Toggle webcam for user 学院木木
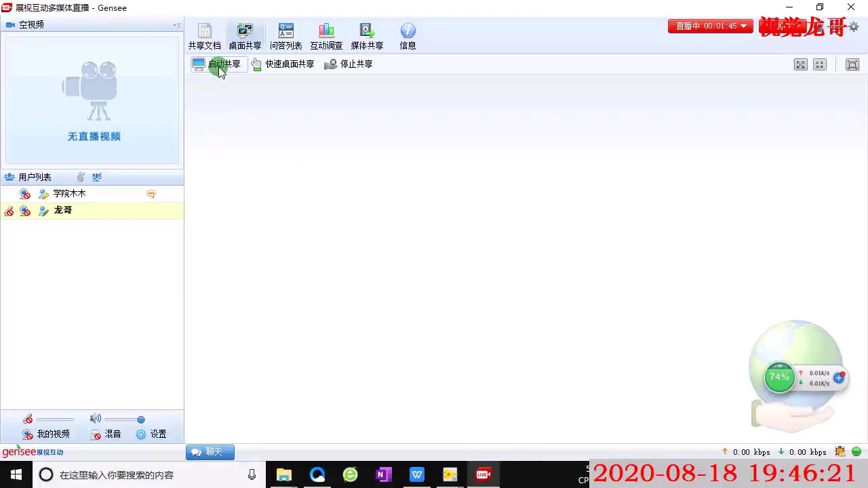This screenshot has width=868, height=488. pos(25,194)
